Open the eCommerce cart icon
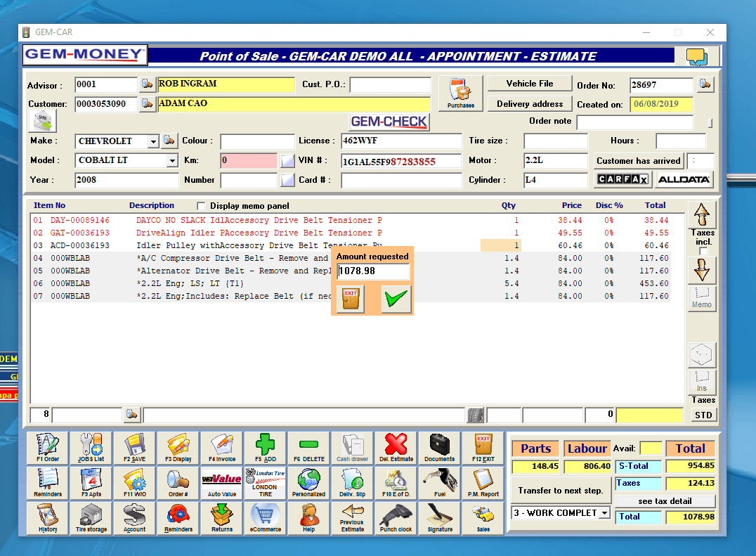Viewport: 756px width, 556px height. click(x=265, y=518)
